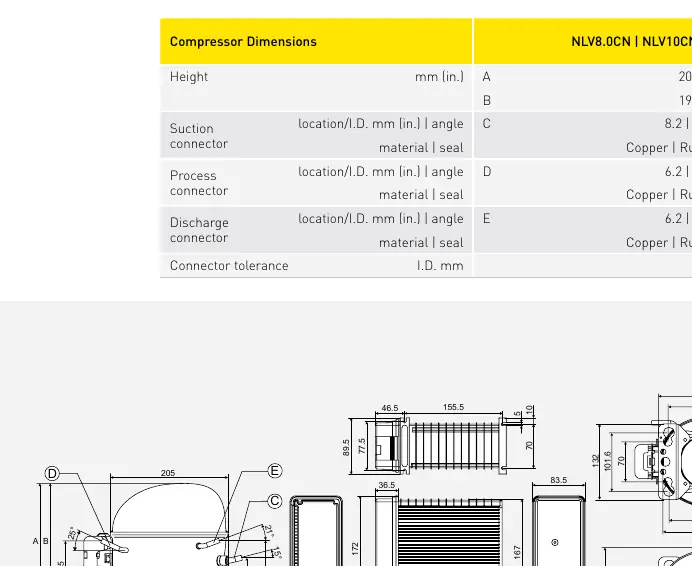Click the Connector tolerance row label

(229, 266)
